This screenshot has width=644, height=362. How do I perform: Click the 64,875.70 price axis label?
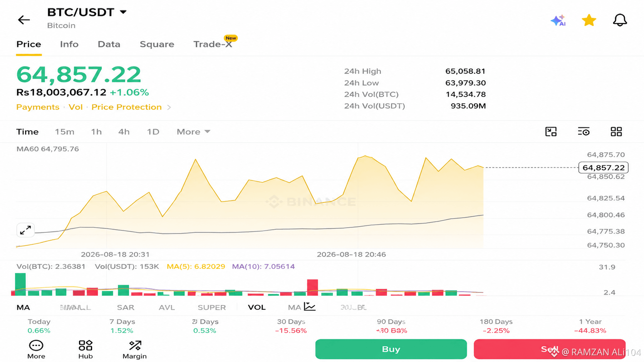tap(606, 155)
